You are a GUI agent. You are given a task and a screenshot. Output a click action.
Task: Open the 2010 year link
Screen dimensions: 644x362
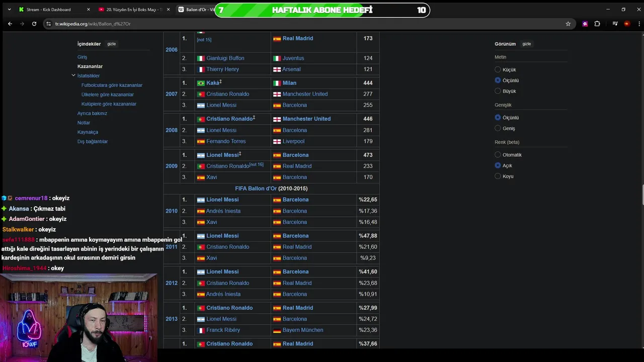pyautogui.click(x=172, y=211)
